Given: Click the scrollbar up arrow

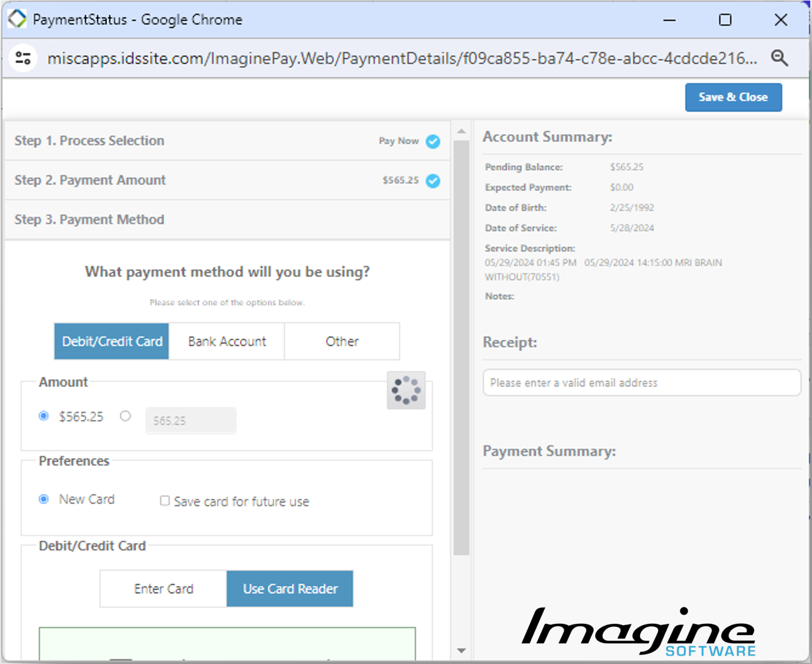Looking at the screenshot, I should [462, 131].
